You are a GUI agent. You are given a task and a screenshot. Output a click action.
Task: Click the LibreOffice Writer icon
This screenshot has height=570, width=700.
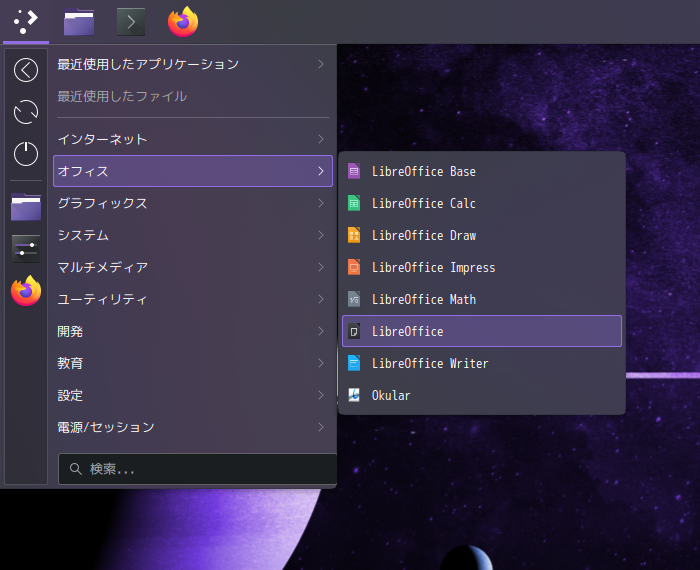tap(354, 363)
